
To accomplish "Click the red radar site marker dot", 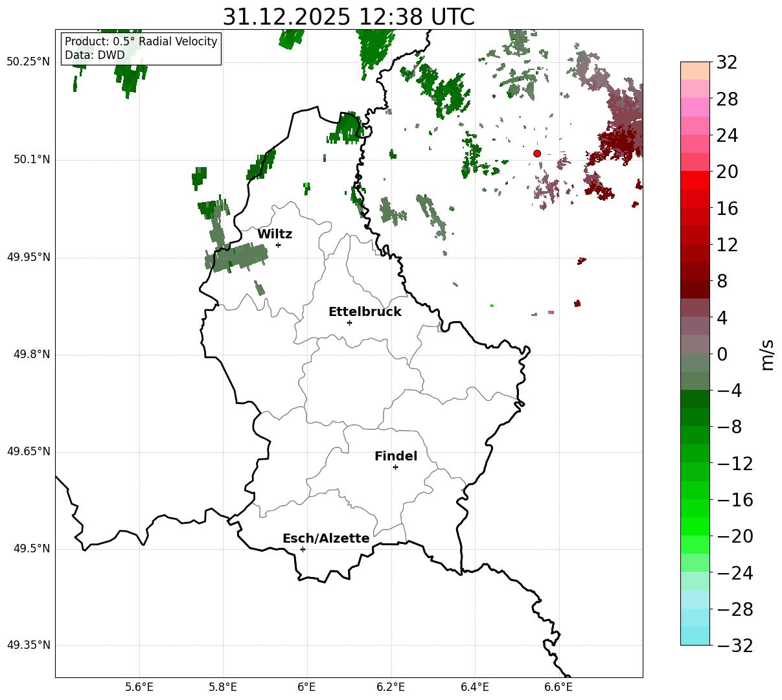I will tap(537, 153).
